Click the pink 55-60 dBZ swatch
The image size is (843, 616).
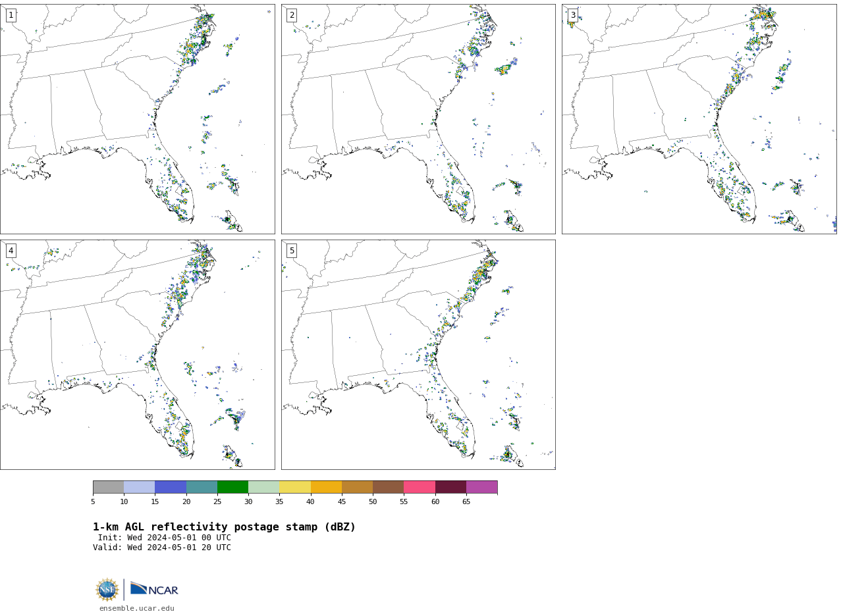pos(420,487)
